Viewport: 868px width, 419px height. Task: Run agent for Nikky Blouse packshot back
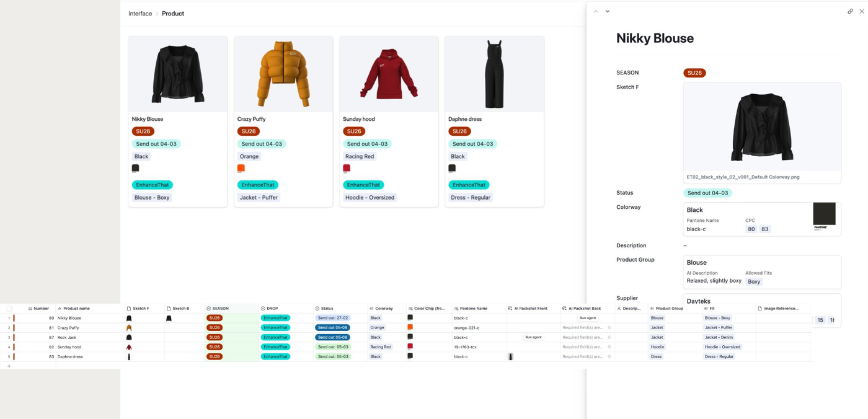point(588,318)
